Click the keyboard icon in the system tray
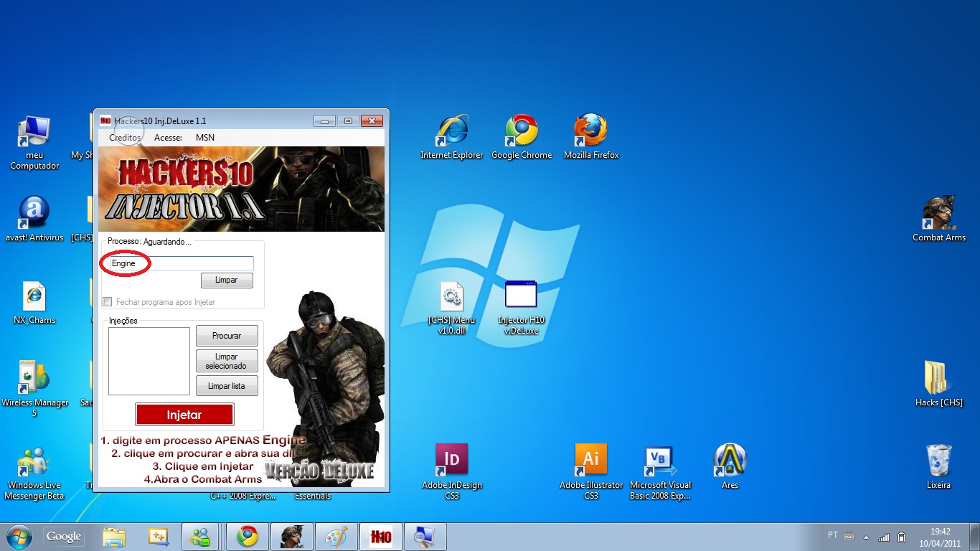The width and height of the screenshot is (980, 551). coord(849,536)
